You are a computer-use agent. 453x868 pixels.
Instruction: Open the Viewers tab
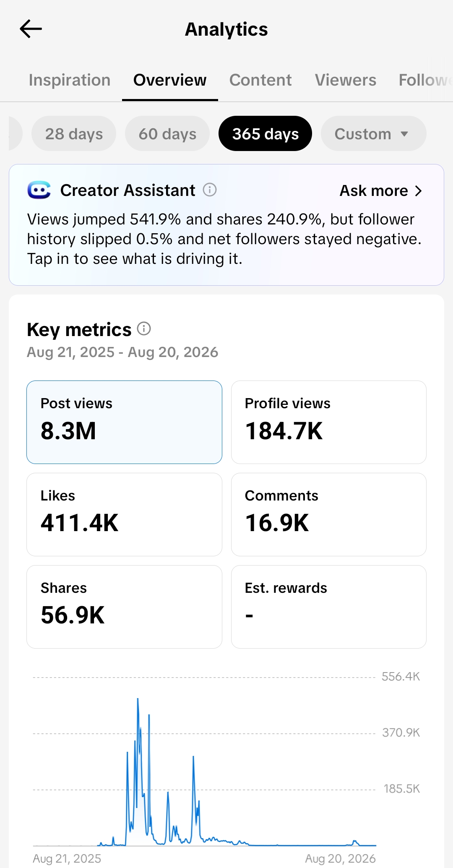click(346, 80)
